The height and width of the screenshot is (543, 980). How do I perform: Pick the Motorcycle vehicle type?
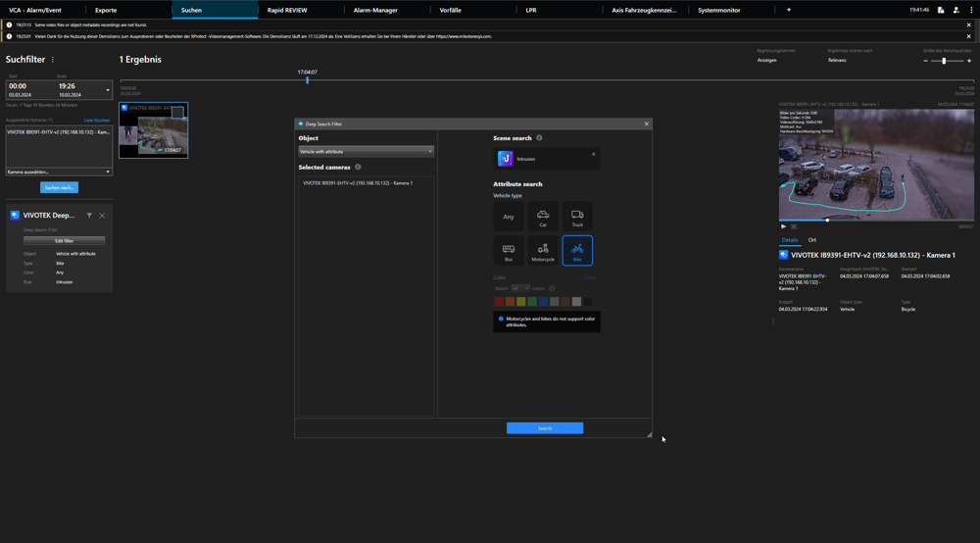click(x=543, y=251)
